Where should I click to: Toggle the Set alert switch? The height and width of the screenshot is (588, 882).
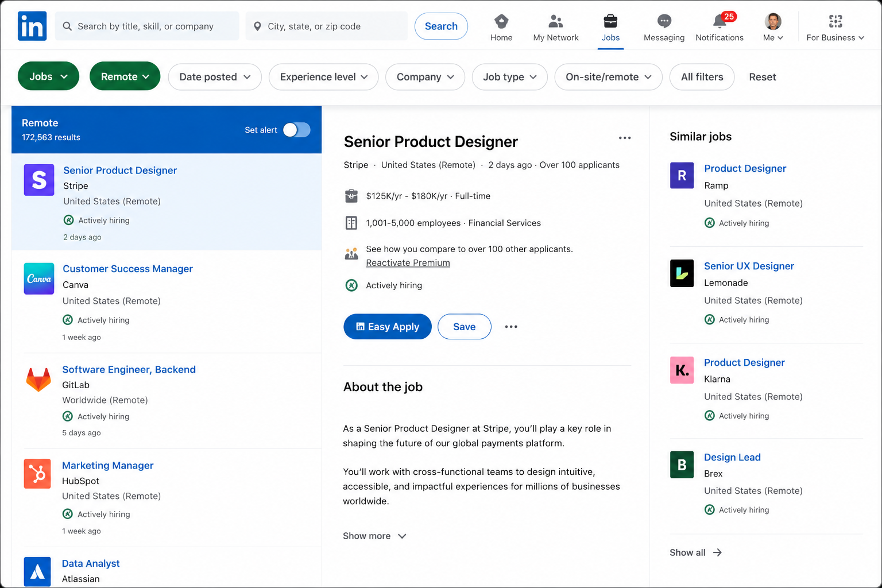click(296, 130)
